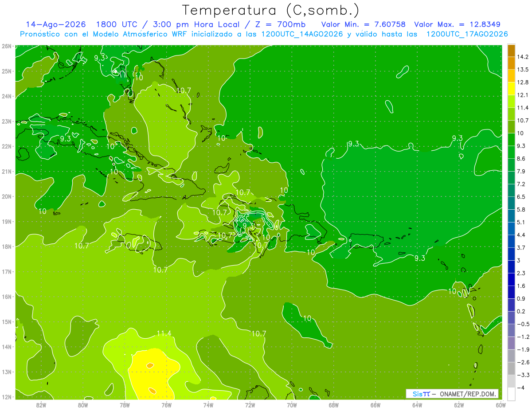Click the longitude axis label "78W"

[125, 404]
